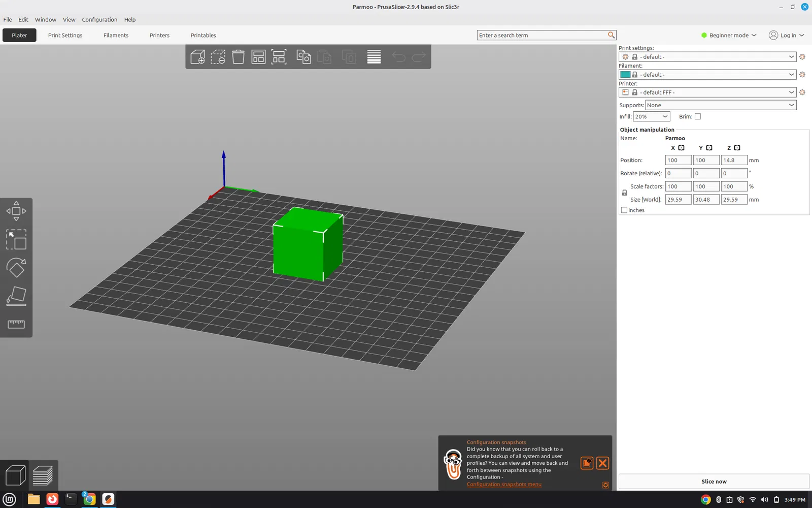Open the Edit menu

23,20
